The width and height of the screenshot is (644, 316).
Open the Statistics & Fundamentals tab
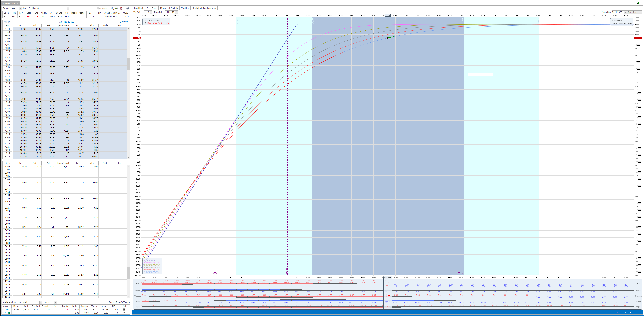pyautogui.click(x=204, y=8)
